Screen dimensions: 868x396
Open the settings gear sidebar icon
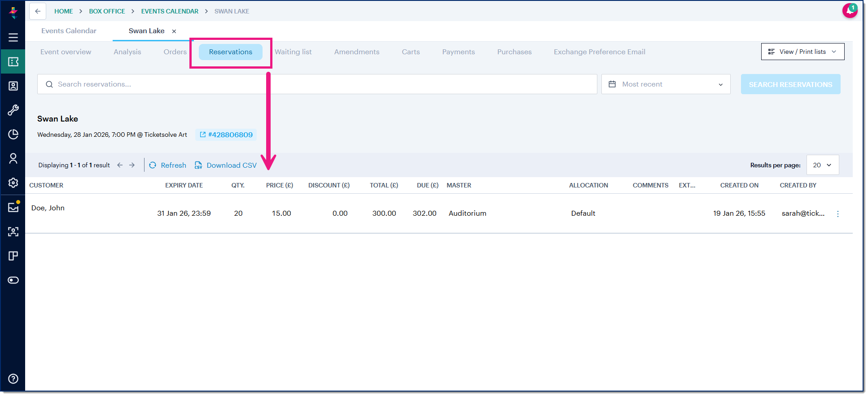pyautogui.click(x=13, y=183)
